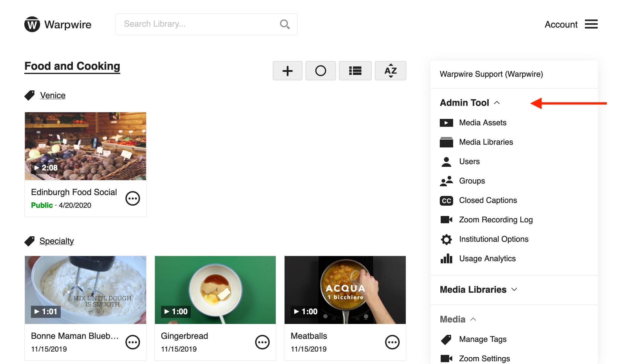
Task: Toggle the AZ sort order button
Action: click(390, 70)
